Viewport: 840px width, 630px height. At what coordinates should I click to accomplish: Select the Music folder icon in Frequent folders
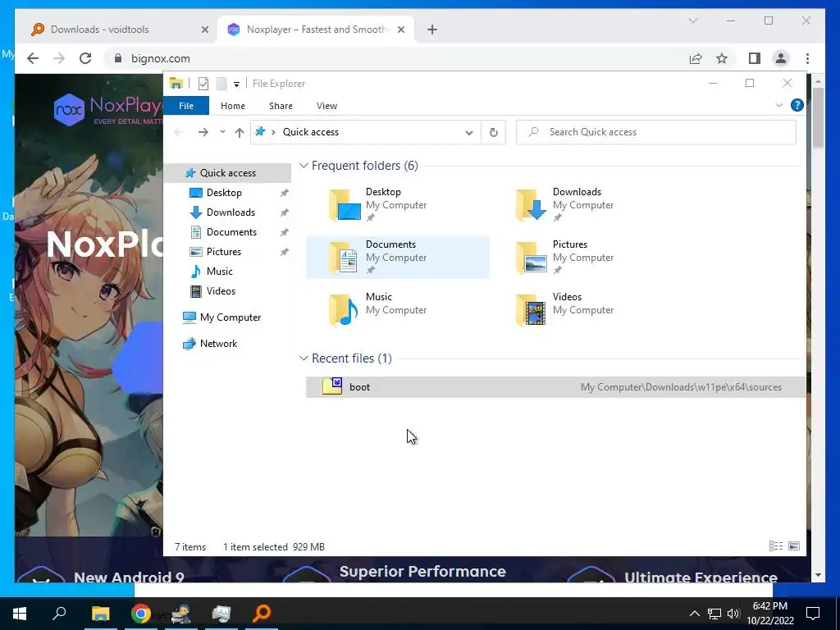(345, 309)
